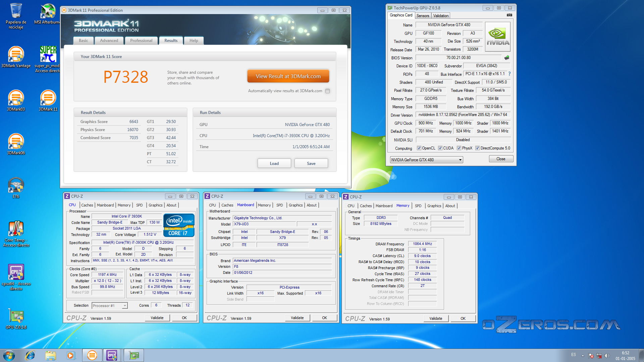Click Show desktop button at taskbar end

tap(641, 355)
